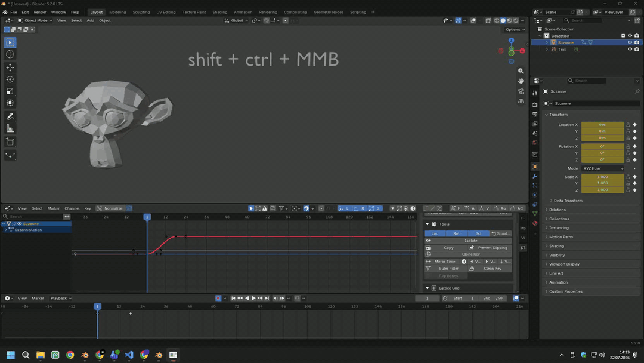This screenshot has width=644, height=363.
Task: Click the Rot button in Tools panel
Action: 456,233
